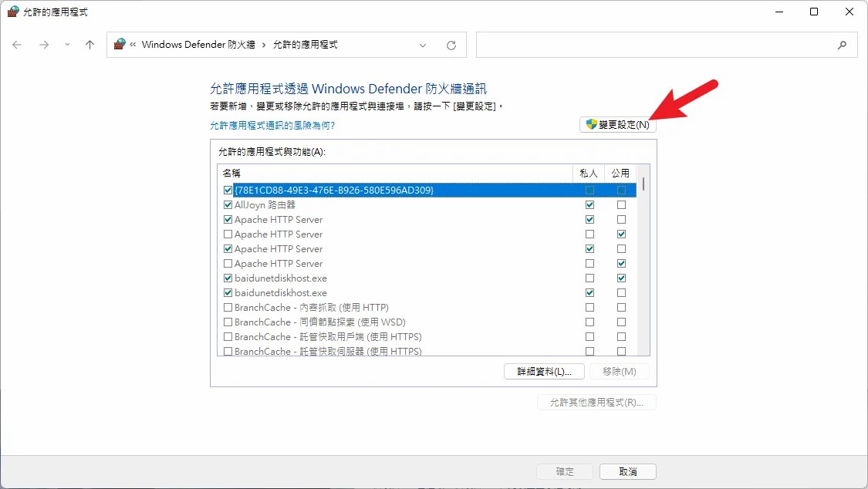The height and width of the screenshot is (489, 868).
Task: Click the 移除(M) button
Action: (x=619, y=371)
